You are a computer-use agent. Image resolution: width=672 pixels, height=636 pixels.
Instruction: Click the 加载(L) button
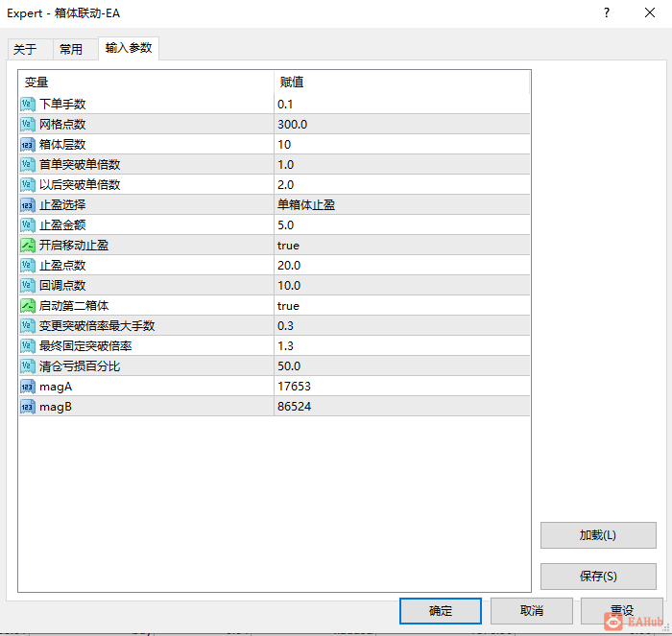(598, 535)
